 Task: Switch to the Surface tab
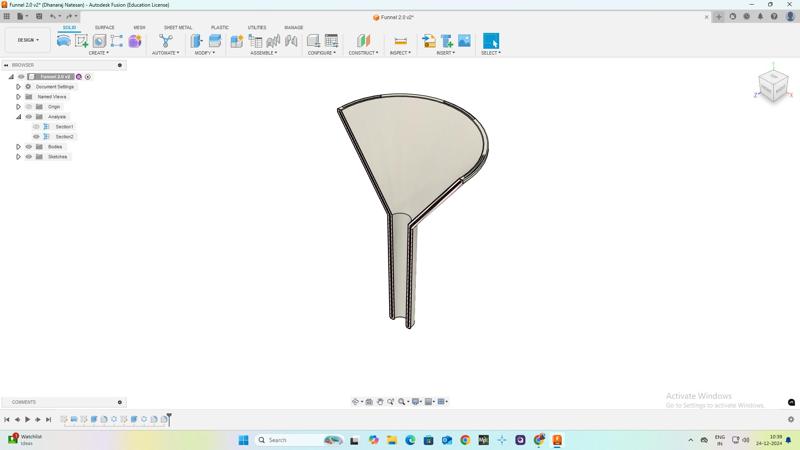(105, 28)
